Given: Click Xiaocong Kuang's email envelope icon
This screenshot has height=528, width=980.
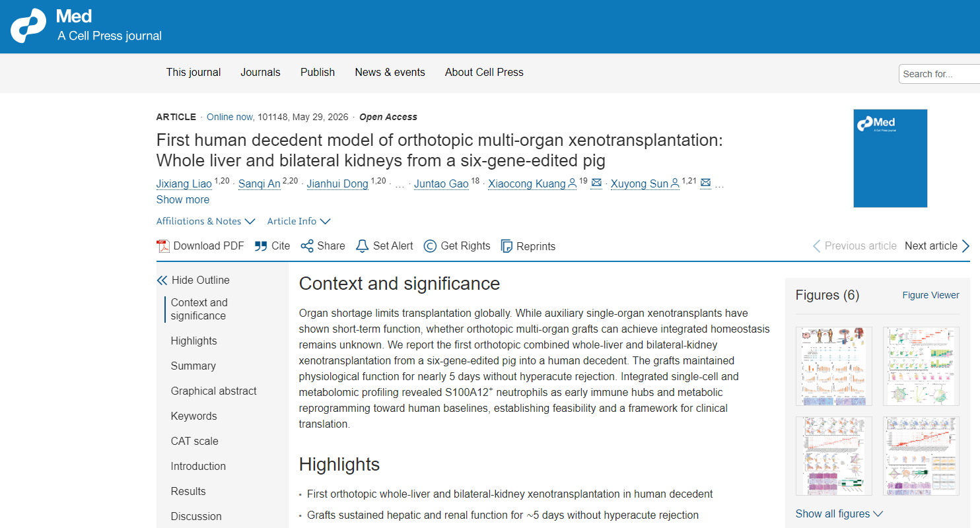Looking at the screenshot, I should [x=596, y=183].
